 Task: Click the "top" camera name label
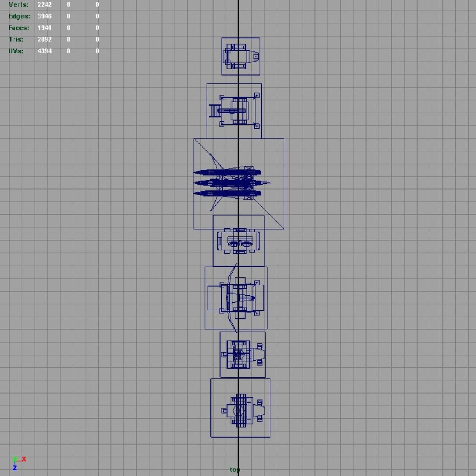(235, 470)
